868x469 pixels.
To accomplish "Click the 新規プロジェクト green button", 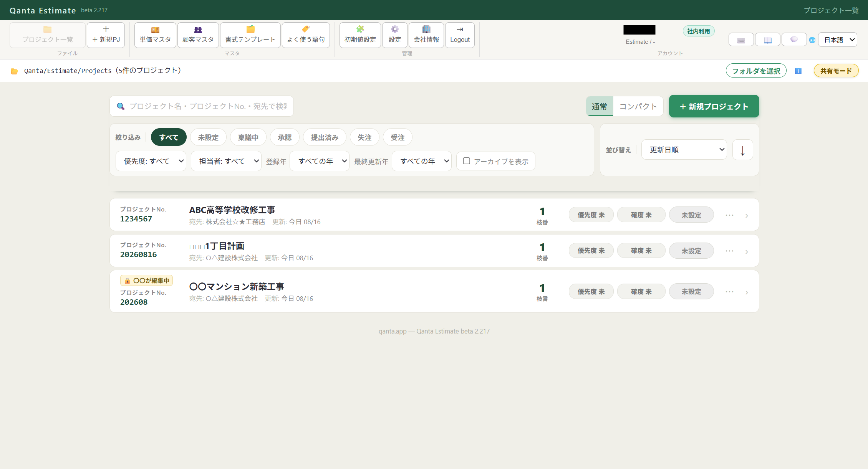I will (x=714, y=106).
